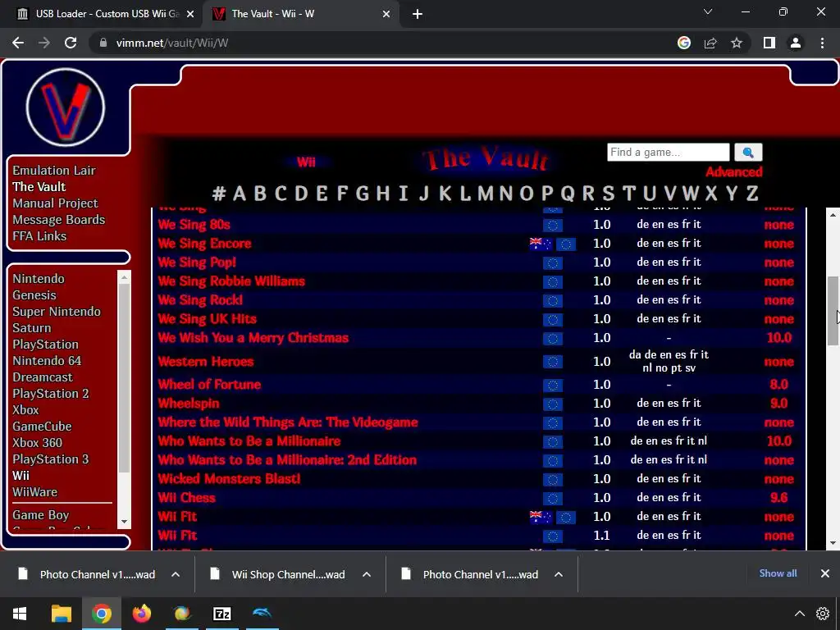Select the GameCube console link
The image size is (840, 630).
click(43, 427)
